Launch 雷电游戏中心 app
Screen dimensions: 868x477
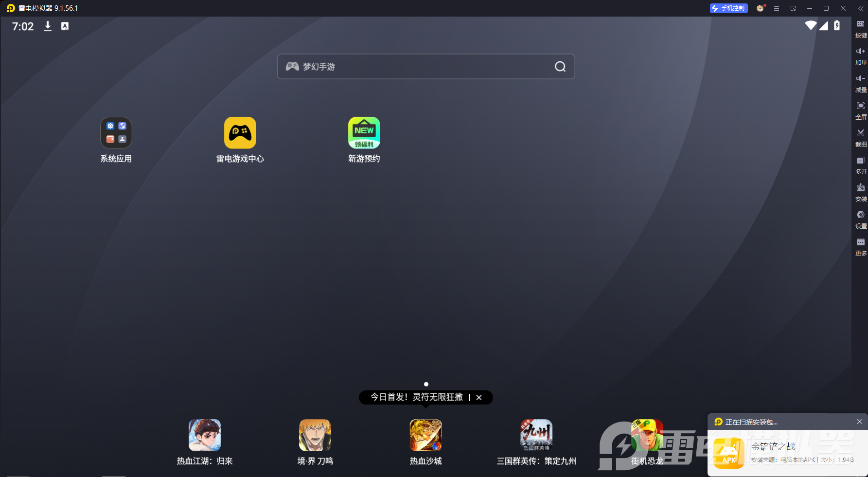coord(240,140)
